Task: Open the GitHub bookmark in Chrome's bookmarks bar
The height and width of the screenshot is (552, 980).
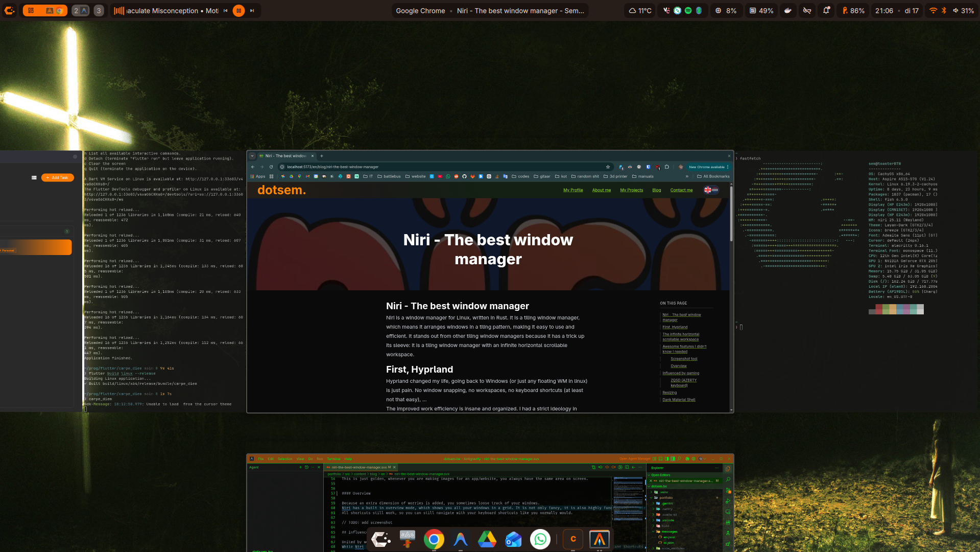Action: 464,176
